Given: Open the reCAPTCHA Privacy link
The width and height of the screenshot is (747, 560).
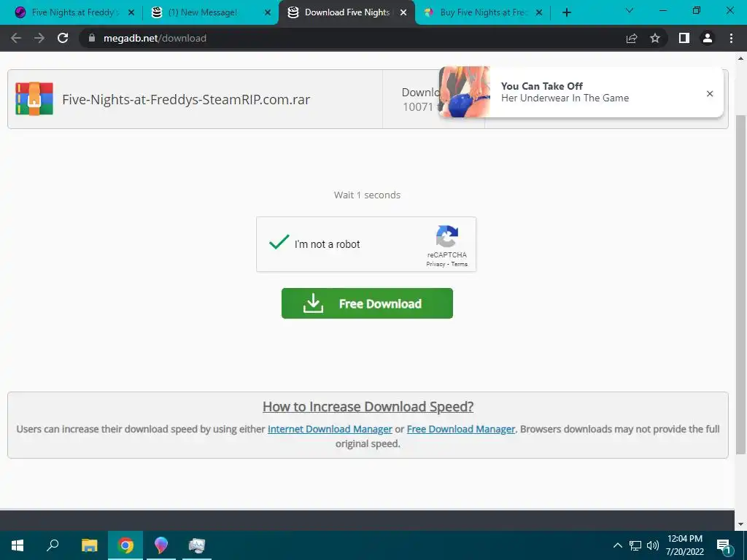Looking at the screenshot, I should [x=436, y=264].
